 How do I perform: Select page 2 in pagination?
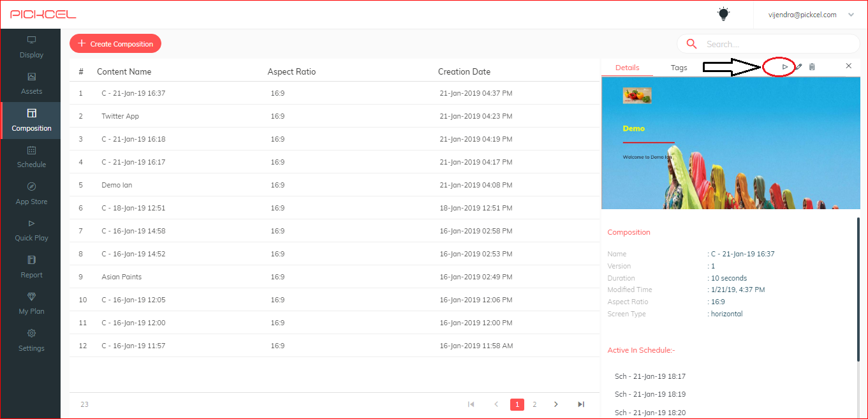tap(534, 404)
